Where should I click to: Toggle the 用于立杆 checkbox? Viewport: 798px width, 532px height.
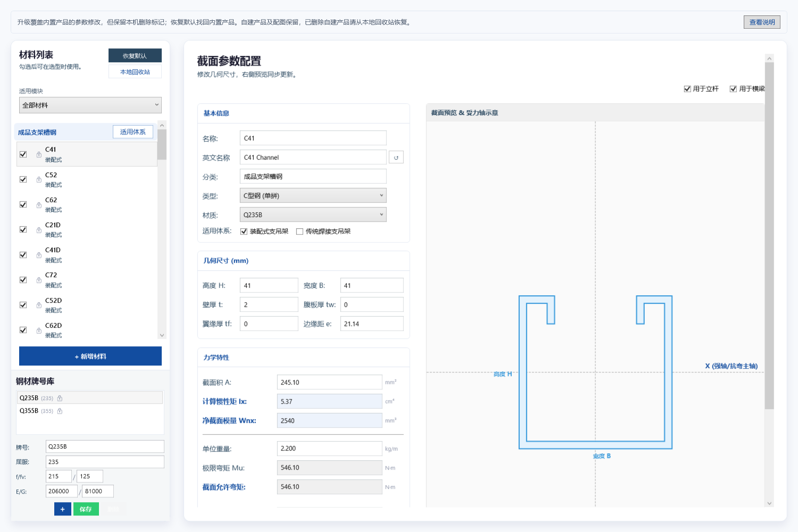coord(687,89)
